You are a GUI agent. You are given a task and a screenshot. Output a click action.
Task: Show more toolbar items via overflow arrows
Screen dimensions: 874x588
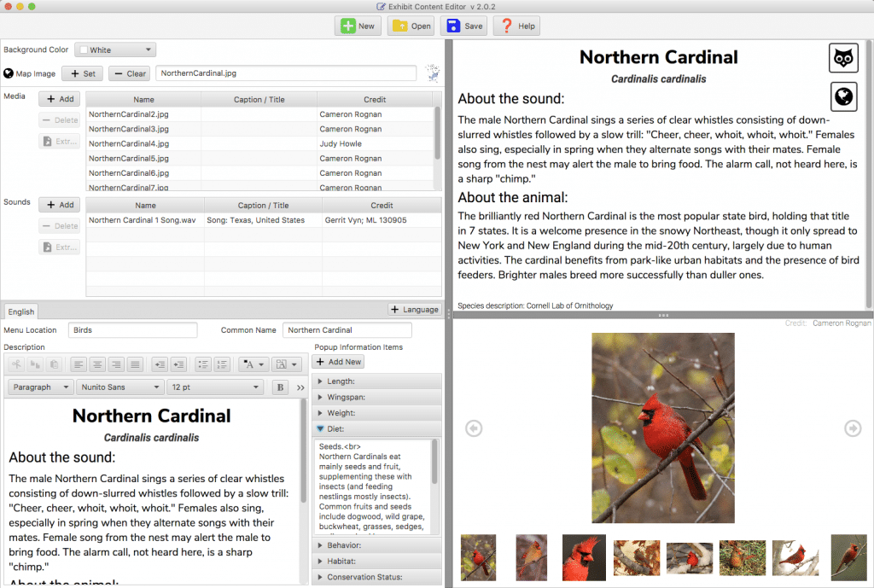coord(300,387)
